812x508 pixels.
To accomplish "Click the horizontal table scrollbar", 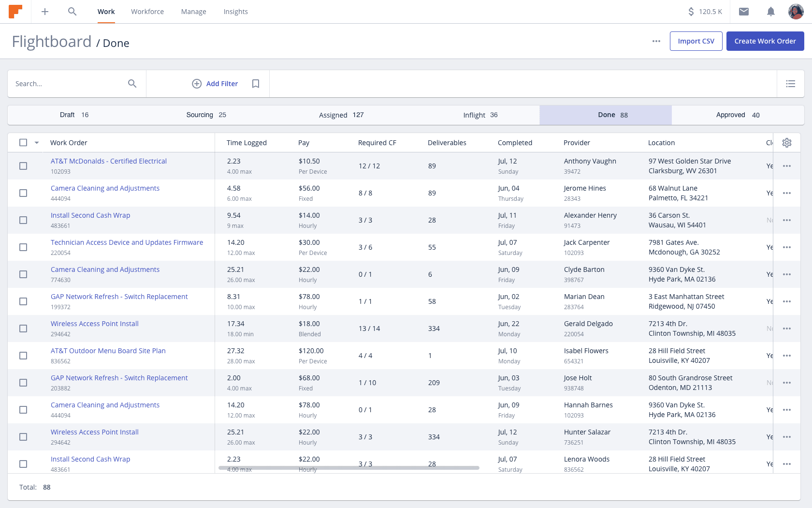I will (348, 468).
